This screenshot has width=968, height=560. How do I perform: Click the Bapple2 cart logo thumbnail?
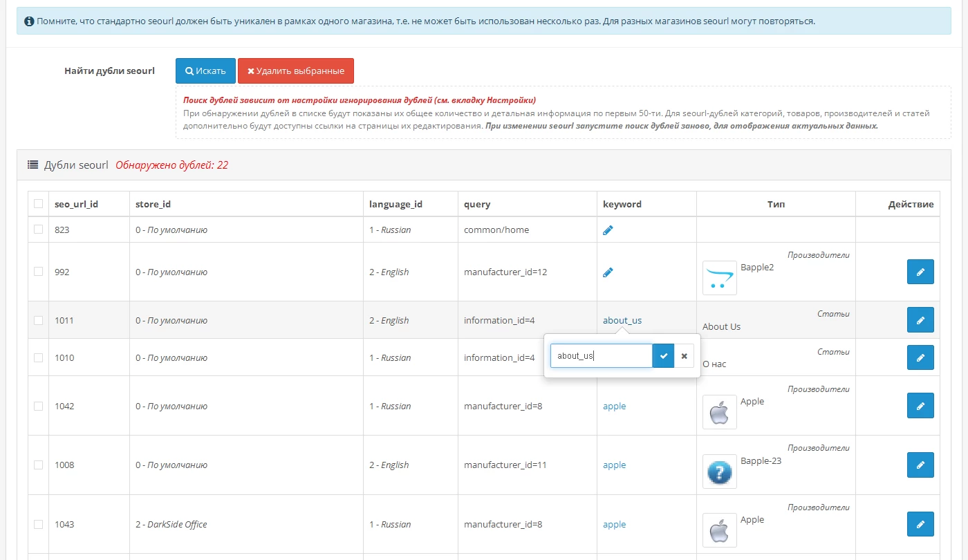pos(719,278)
